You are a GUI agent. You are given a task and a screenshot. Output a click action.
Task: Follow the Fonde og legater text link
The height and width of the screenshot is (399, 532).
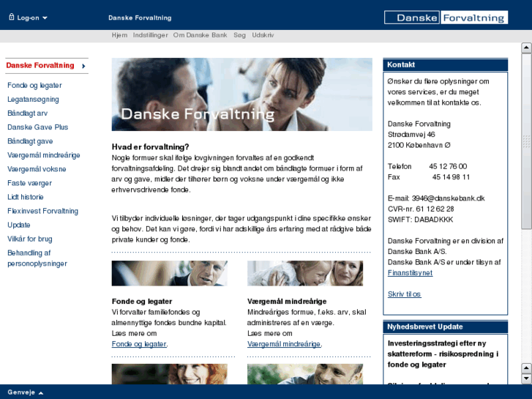click(139, 344)
